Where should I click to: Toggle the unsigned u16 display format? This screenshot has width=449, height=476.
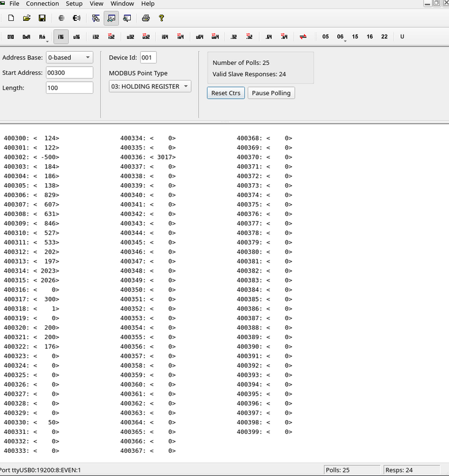77,37
